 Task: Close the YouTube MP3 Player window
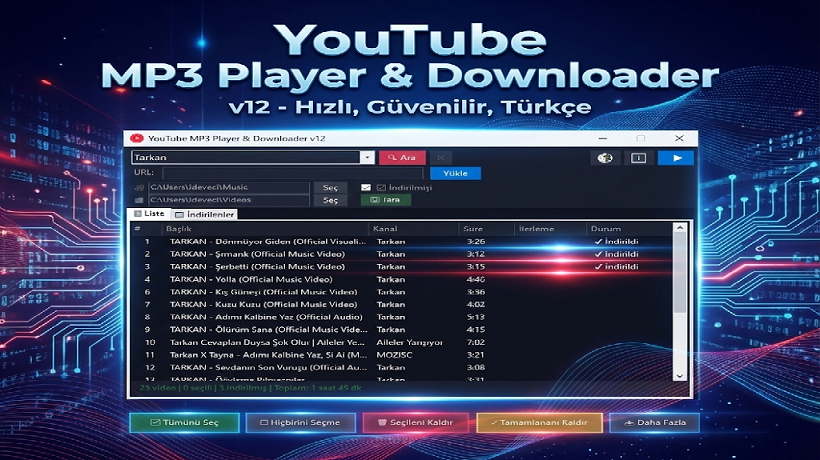(679, 139)
